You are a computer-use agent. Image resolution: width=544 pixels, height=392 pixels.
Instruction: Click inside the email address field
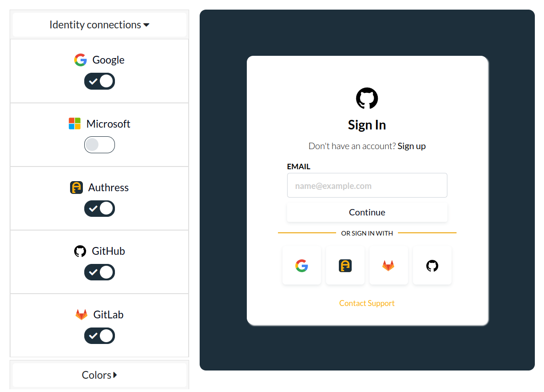(x=367, y=185)
